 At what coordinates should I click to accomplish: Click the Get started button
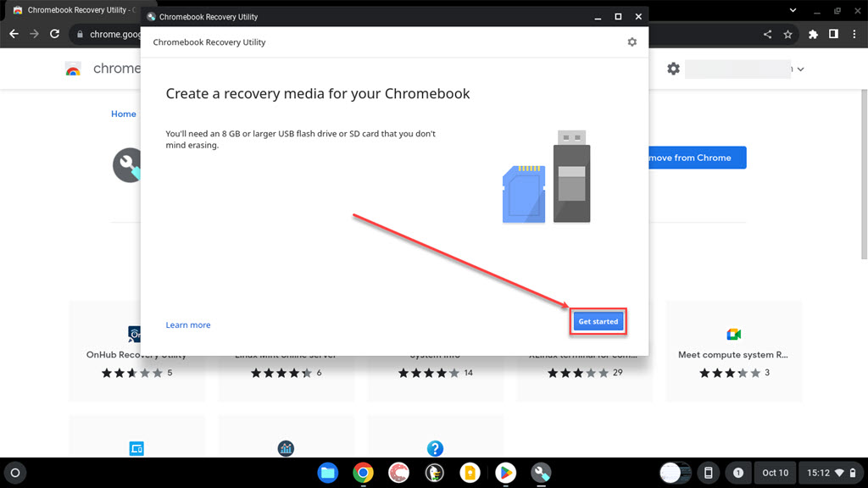(598, 321)
